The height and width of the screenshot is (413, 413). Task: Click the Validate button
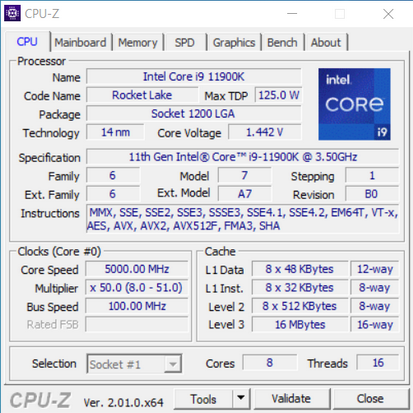click(x=291, y=398)
